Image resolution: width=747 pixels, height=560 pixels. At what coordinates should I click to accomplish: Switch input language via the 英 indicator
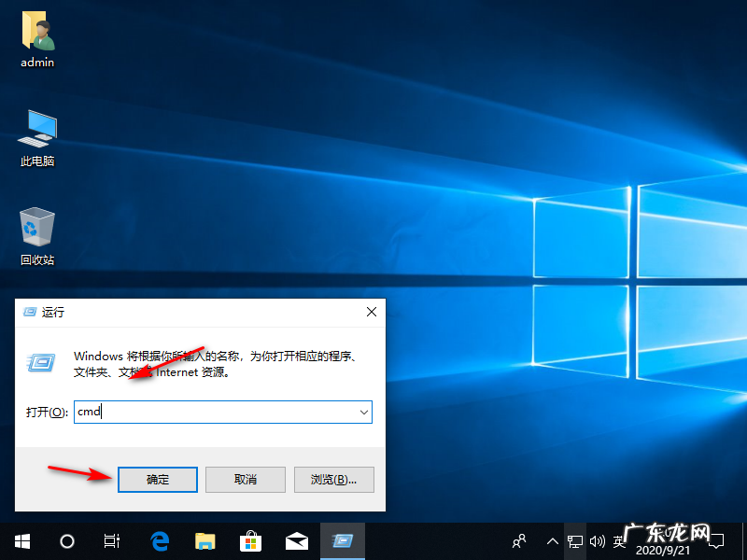pyautogui.click(x=618, y=541)
